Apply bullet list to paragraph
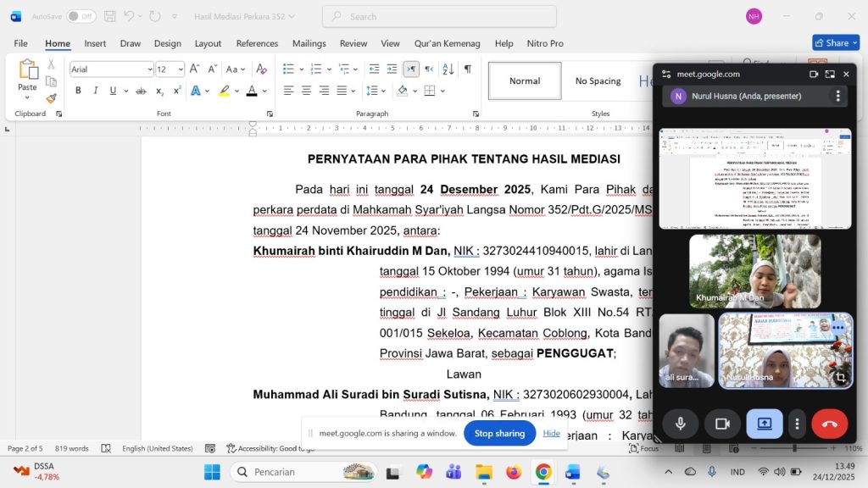868x488 pixels. (288, 69)
